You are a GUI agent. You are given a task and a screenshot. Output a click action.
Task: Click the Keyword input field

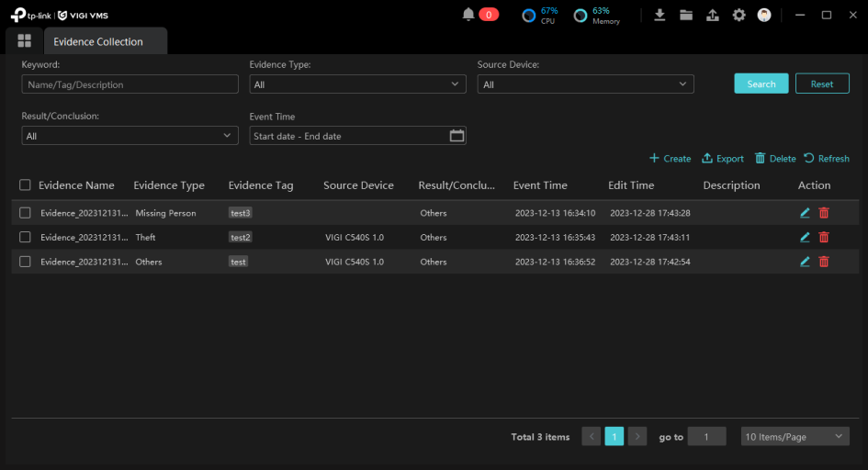click(x=130, y=84)
